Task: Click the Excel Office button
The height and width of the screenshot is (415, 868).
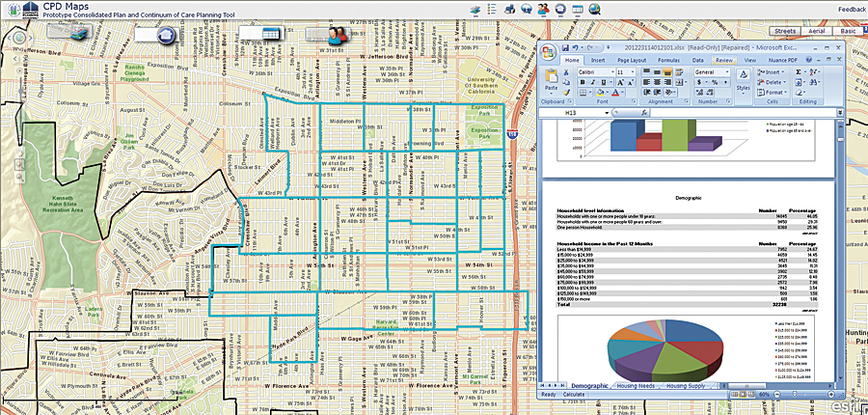Action: pos(549,52)
